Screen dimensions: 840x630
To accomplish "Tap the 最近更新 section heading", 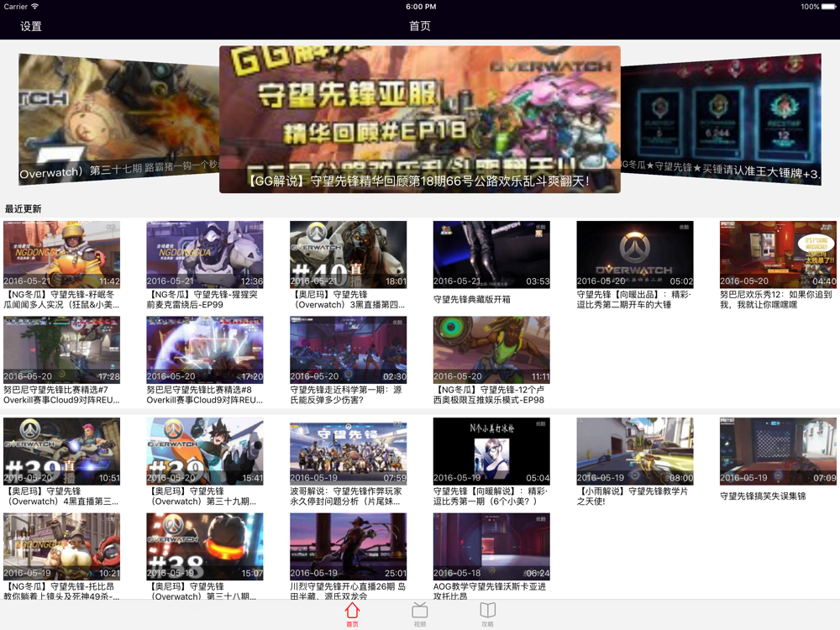I will [x=23, y=209].
